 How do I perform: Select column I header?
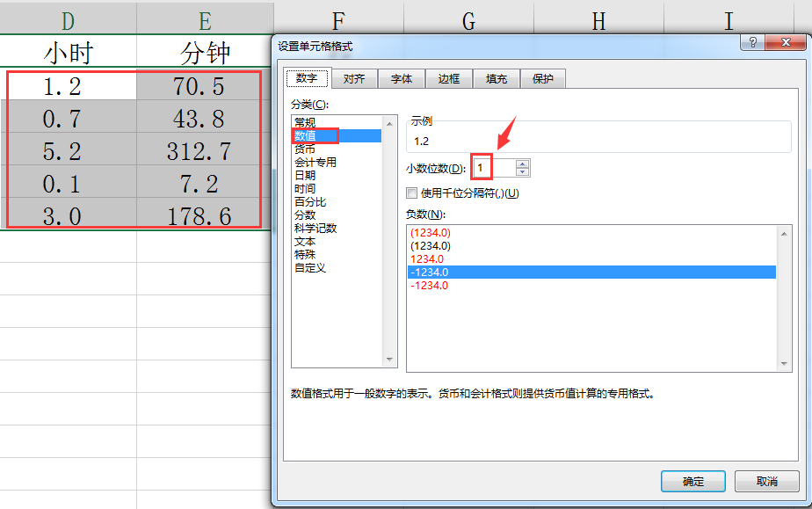[x=729, y=19]
